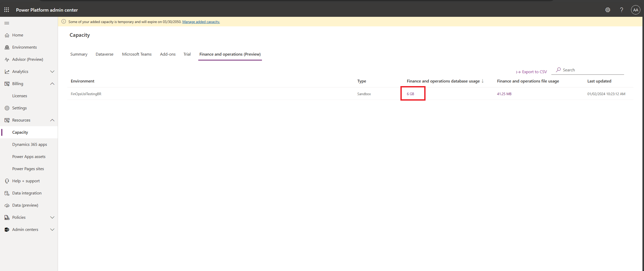Click the Environments sidebar icon
The width and height of the screenshot is (644, 271).
[x=7, y=47]
